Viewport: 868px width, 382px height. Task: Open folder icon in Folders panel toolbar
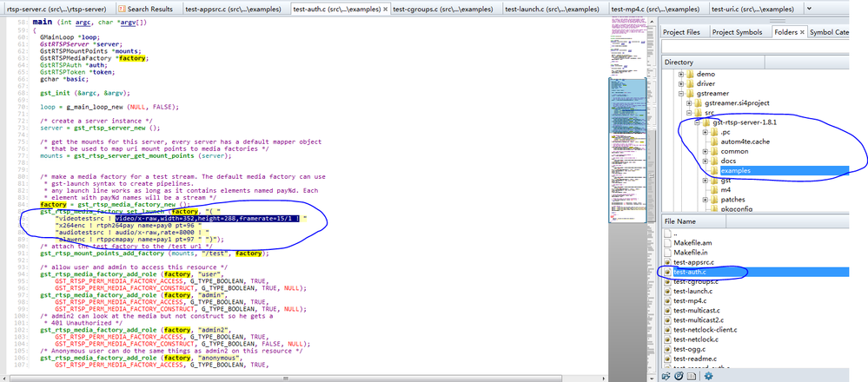pos(667,376)
